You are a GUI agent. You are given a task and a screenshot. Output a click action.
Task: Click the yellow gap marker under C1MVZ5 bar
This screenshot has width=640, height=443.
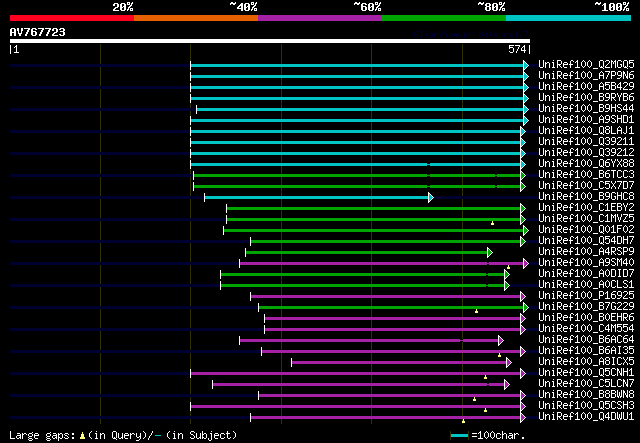(492, 223)
